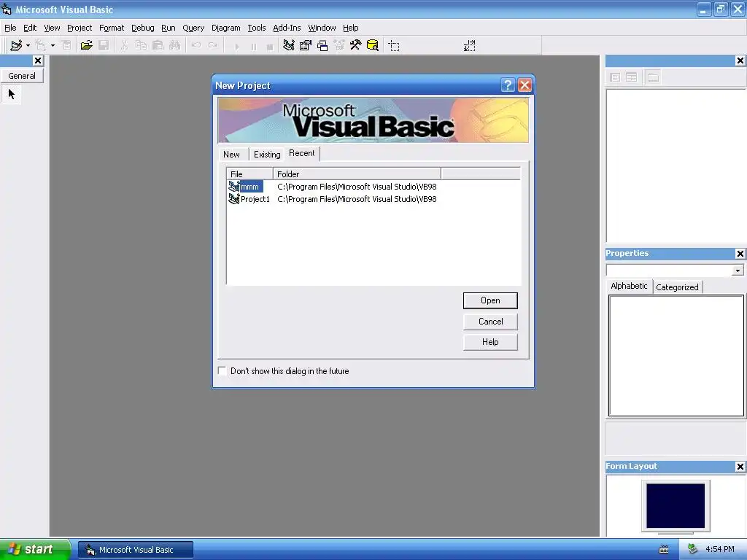The width and height of the screenshot is (747, 560).
Task: Open the Tools menu
Action: pyautogui.click(x=256, y=28)
